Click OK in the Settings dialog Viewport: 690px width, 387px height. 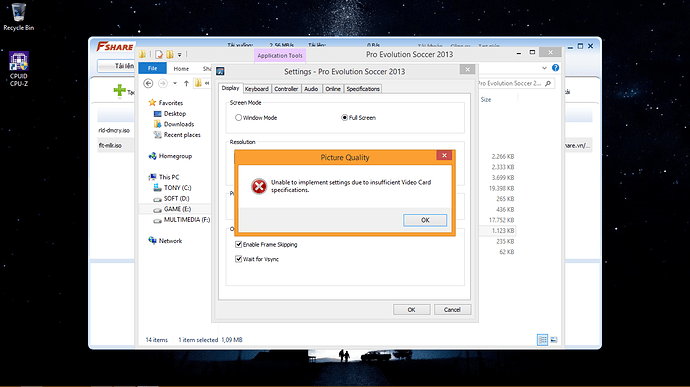click(x=411, y=310)
